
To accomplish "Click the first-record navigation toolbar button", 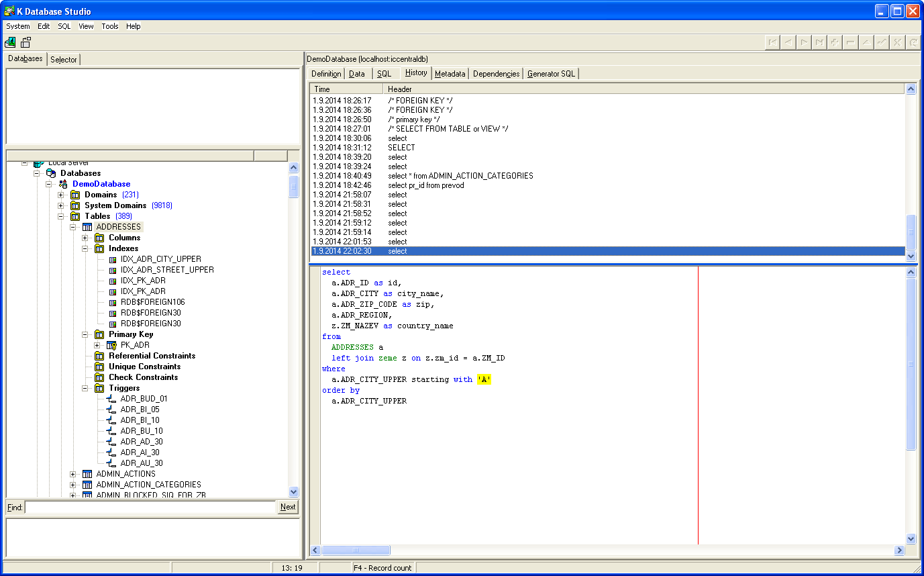I will pyautogui.click(x=773, y=42).
